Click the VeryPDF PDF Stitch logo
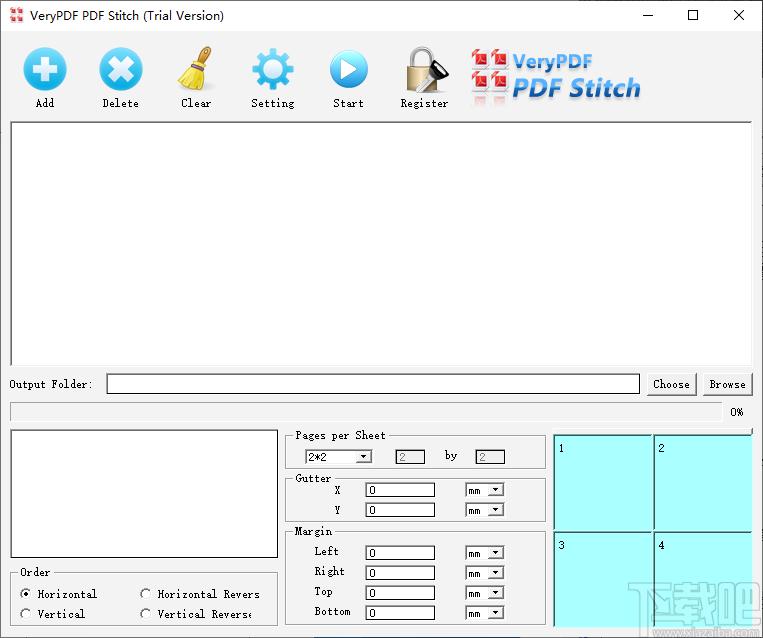This screenshot has height=638, width=763. 556,77
